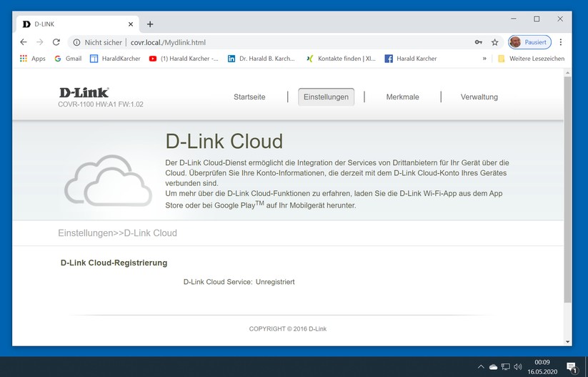Viewport: 588px width, 377px height.
Task: Go back with the browser back arrow
Action: click(x=24, y=42)
